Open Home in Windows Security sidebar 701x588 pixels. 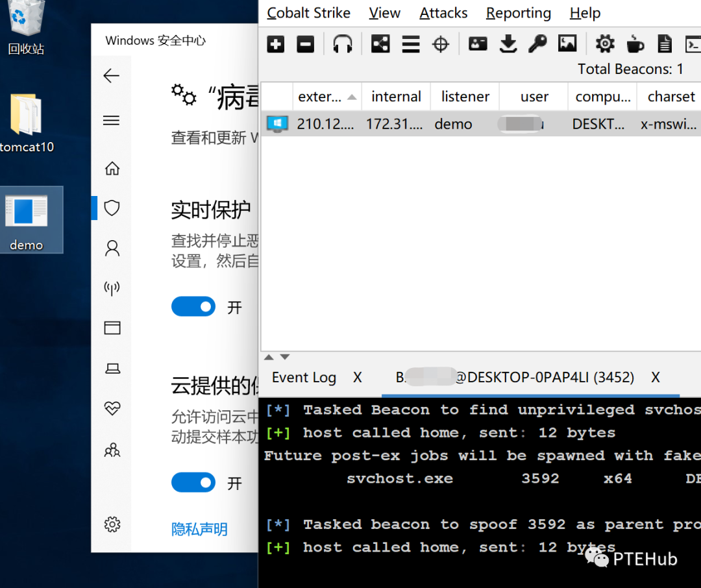pos(112,168)
